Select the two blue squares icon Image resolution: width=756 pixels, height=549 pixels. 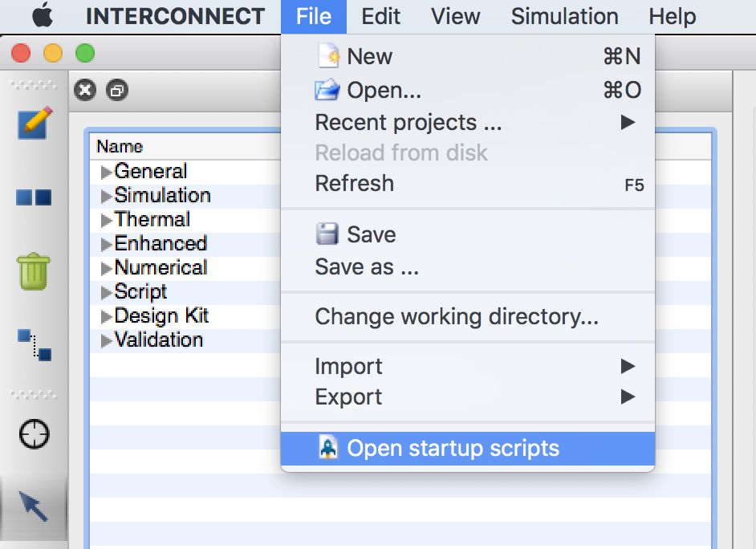(34, 197)
